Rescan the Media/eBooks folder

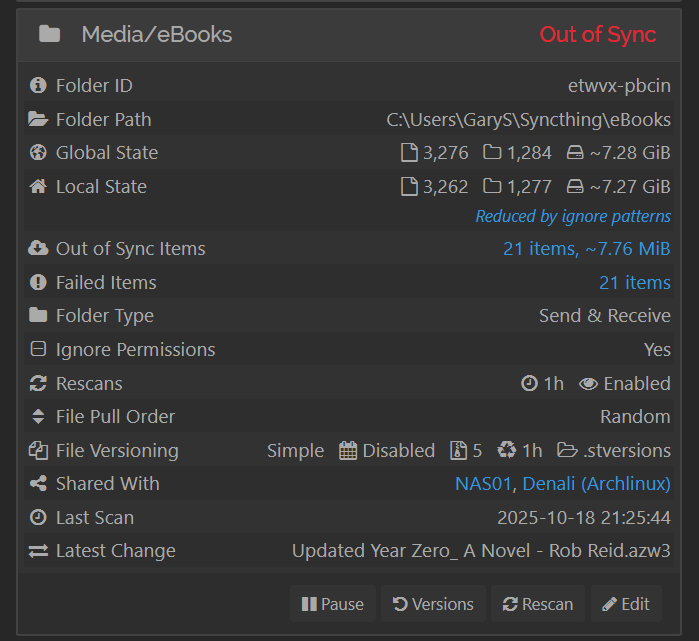point(538,604)
